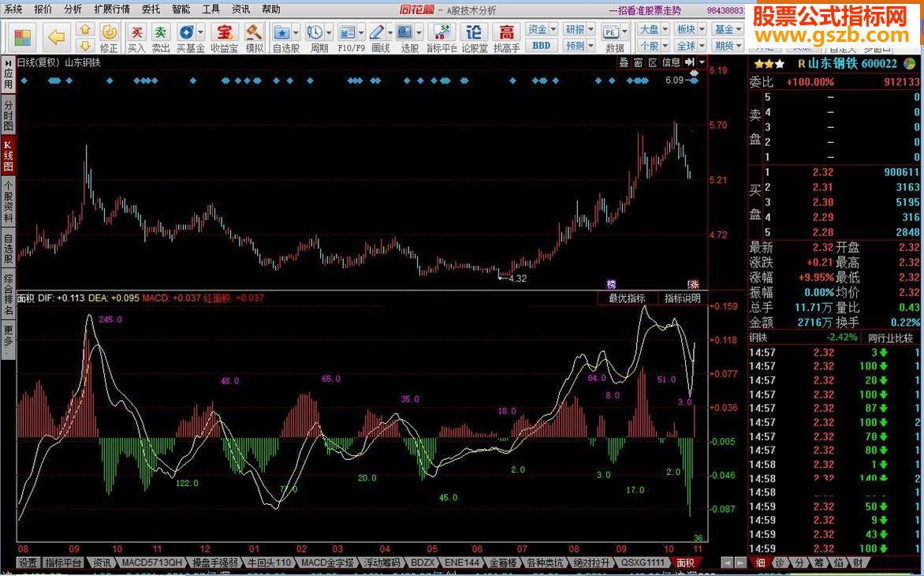Open the 资金 dropdown
The image size is (924, 576).
542,29
